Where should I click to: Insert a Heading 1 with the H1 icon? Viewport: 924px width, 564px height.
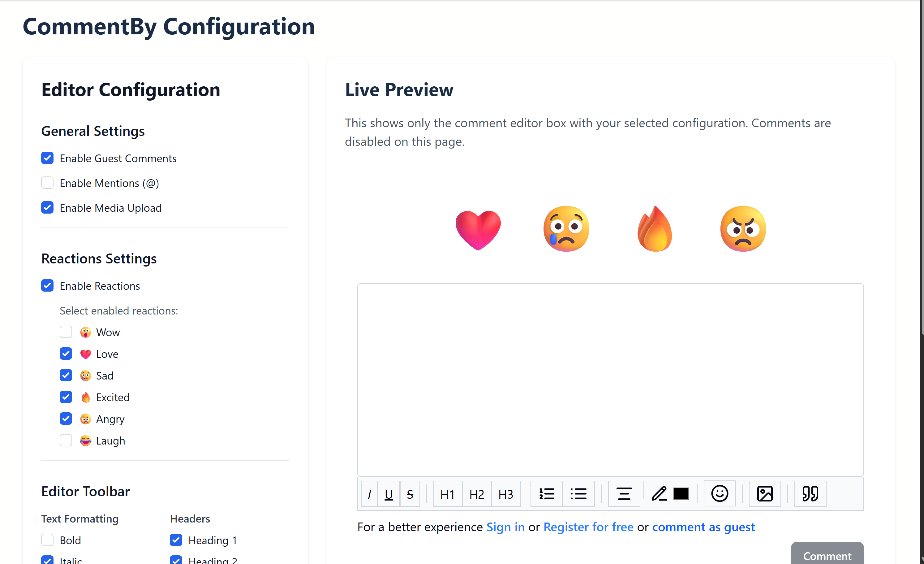[447, 494]
